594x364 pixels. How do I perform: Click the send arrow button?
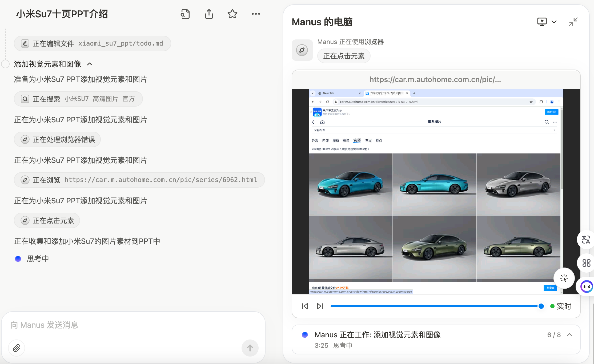(x=250, y=348)
